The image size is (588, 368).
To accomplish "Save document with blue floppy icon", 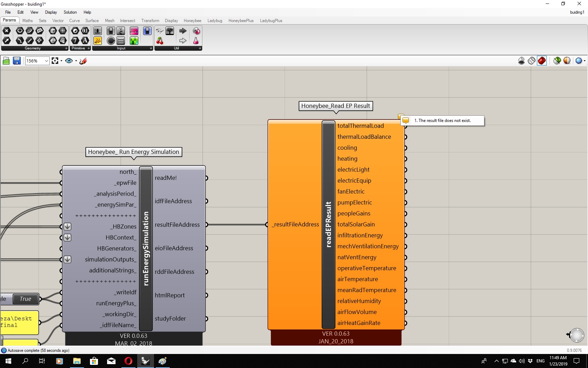I will point(16,61).
